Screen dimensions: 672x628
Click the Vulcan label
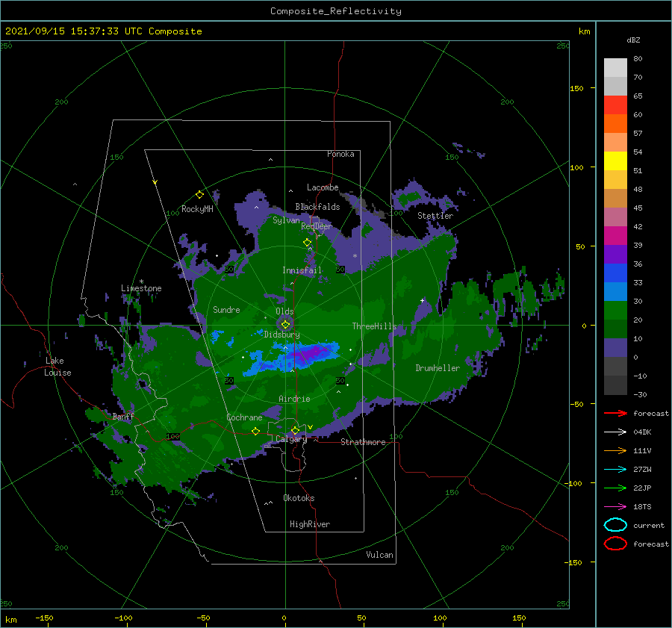[379, 555]
